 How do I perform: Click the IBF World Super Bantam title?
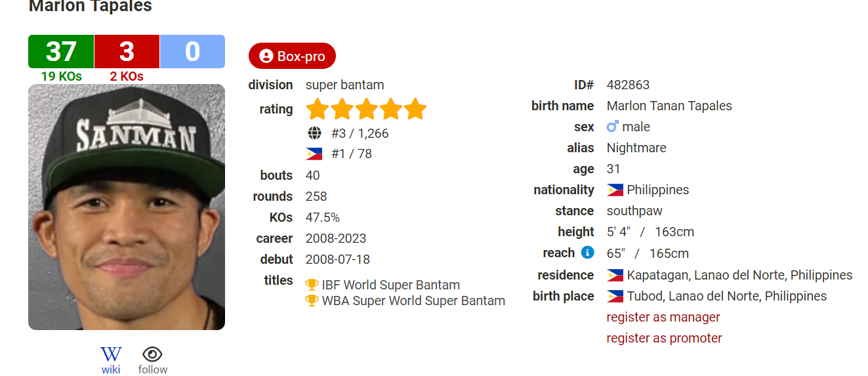pos(390,285)
